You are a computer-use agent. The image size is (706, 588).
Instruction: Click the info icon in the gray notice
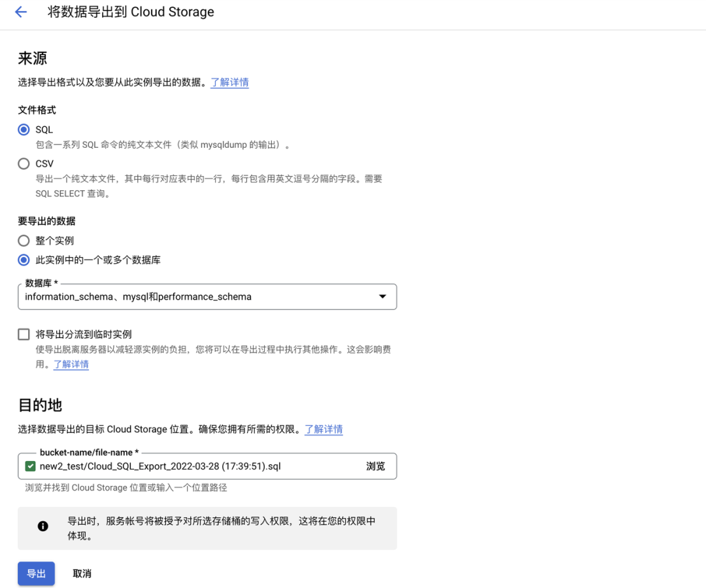[42, 526]
